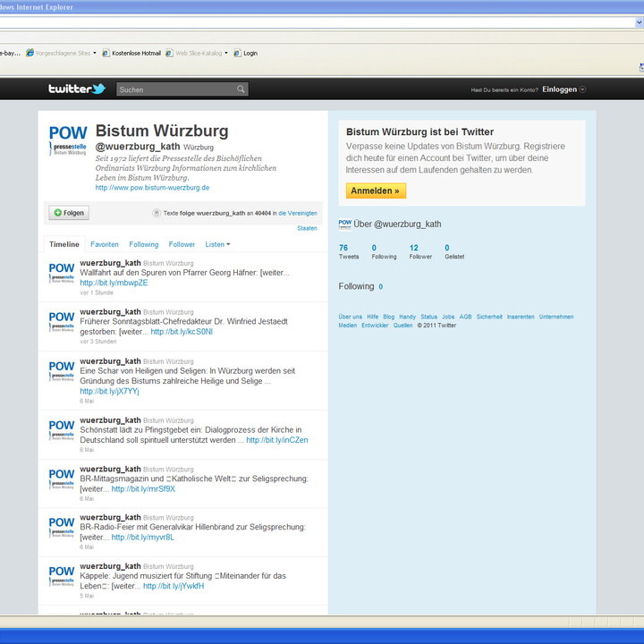This screenshot has height=644, width=644.
Task: Click the Folgen follow button
Action: pyautogui.click(x=69, y=213)
